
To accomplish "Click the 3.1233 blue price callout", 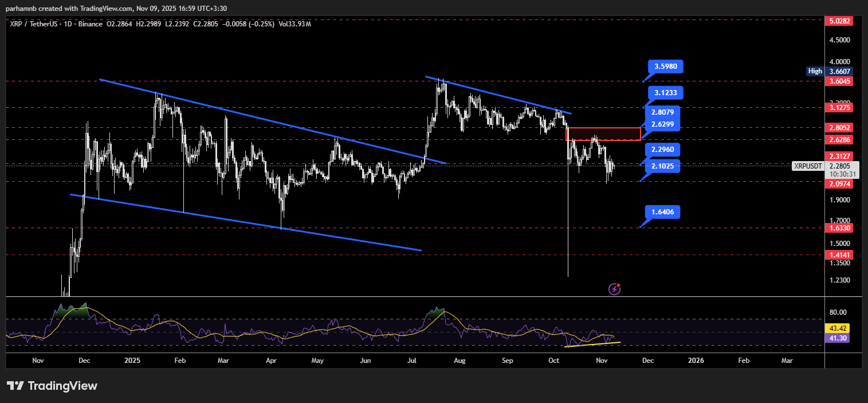I will 666,93.
